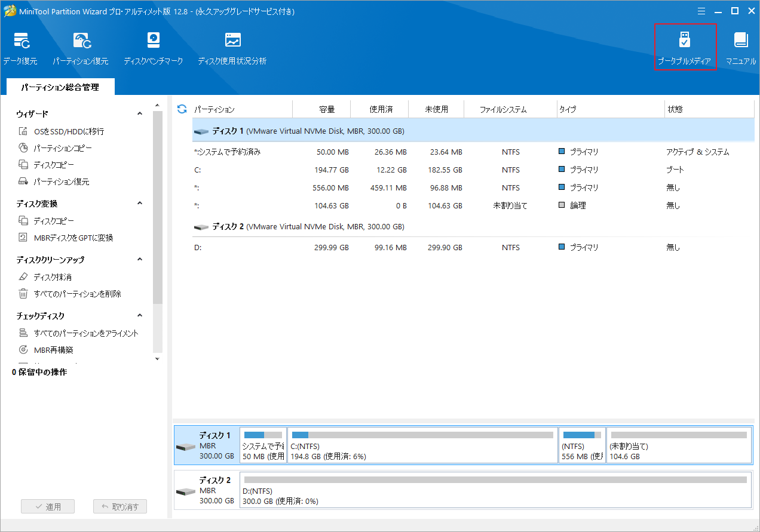760x532 pixels.
Task: Sort by the パーティション column header
Action: tap(241, 109)
